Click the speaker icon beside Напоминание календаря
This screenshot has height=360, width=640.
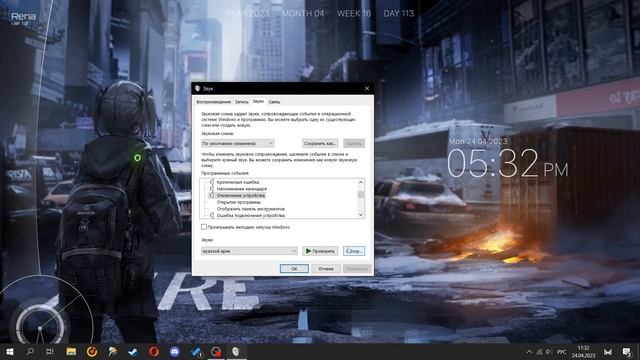211,189
